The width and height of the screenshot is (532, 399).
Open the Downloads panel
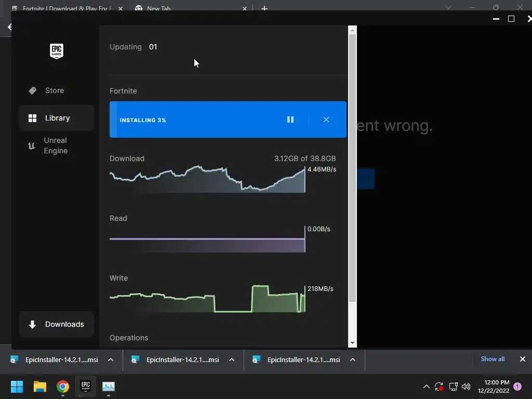[56, 324]
